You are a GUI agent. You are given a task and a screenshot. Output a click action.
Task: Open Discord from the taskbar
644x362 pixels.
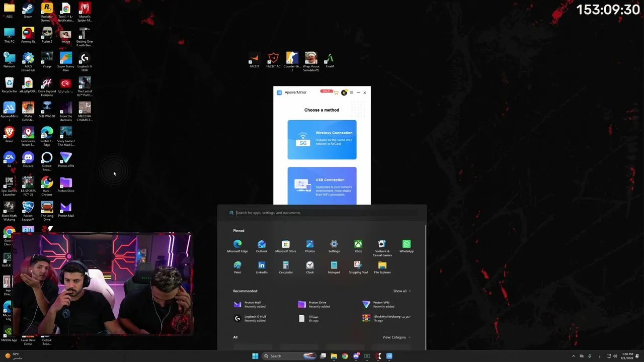tap(356, 356)
